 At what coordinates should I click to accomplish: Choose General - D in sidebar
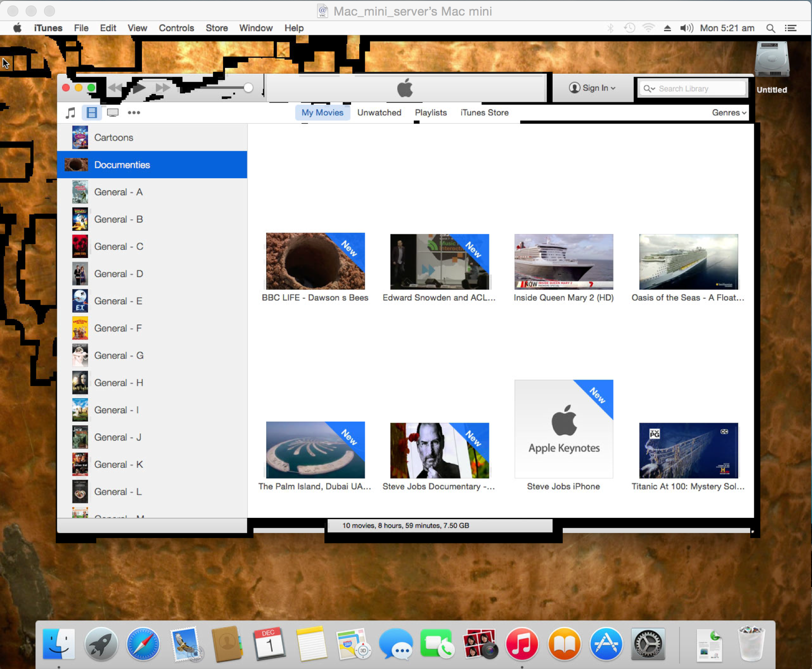[152, 274]
